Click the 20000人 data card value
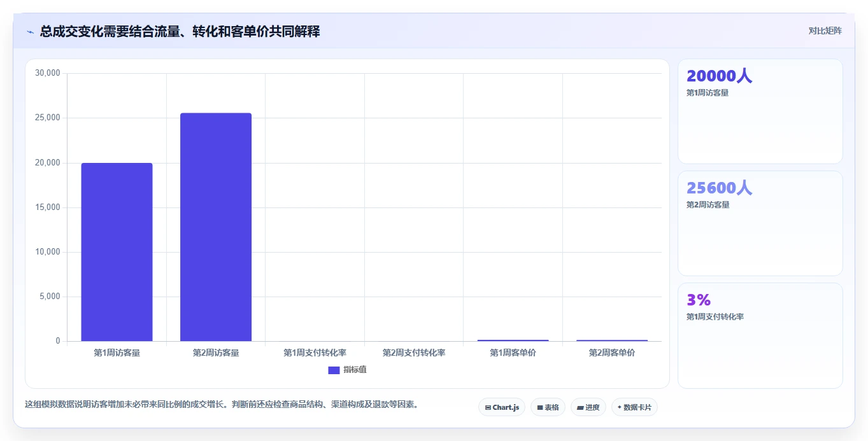This screenshot has height=441, width=868. click(x=719, y=76)
